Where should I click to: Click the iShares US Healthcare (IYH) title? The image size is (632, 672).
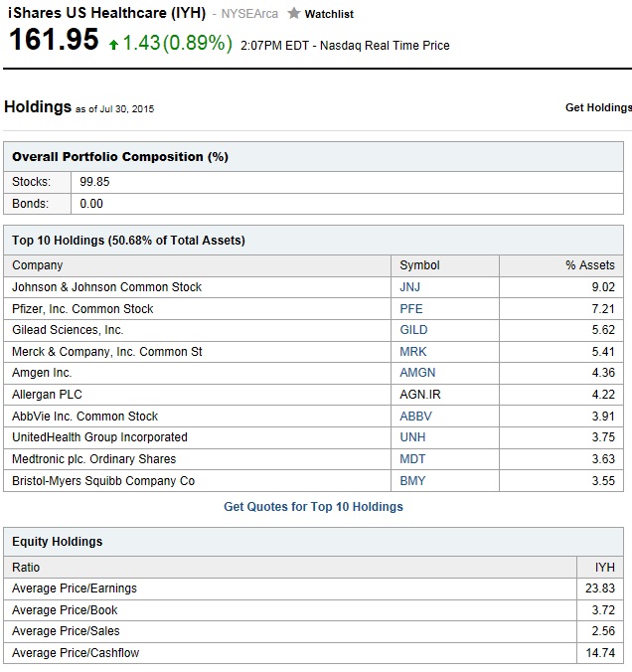pos(107,13)
